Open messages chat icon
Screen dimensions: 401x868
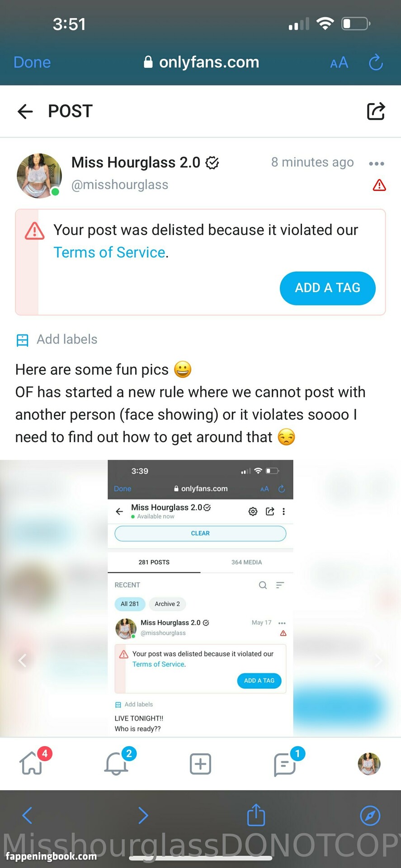coord(285,764)
